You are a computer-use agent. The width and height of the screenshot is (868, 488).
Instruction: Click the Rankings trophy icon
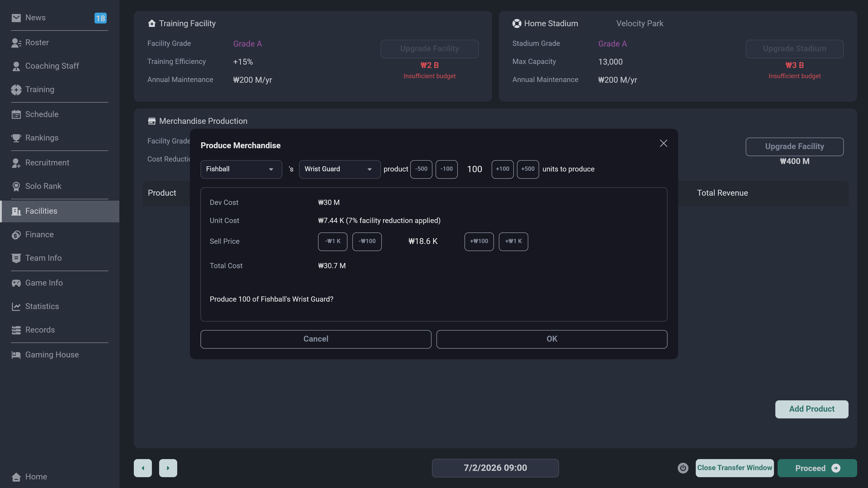[16, 138]
